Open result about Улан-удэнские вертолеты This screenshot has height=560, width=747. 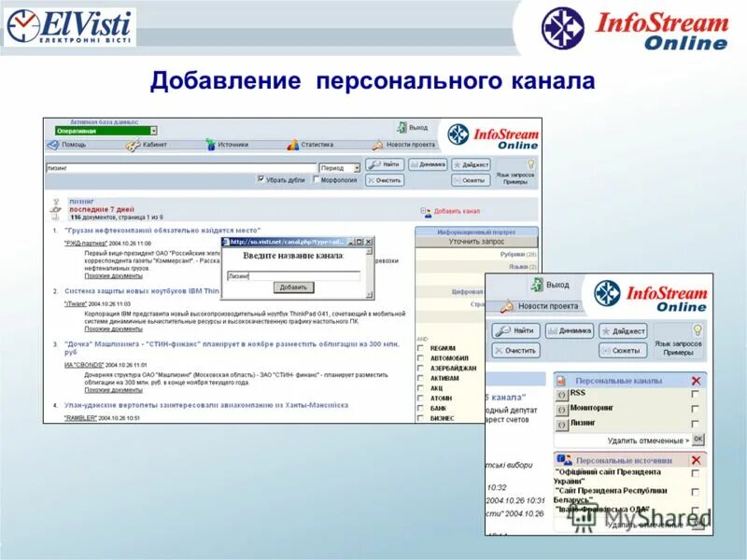[x=206, y=405]
